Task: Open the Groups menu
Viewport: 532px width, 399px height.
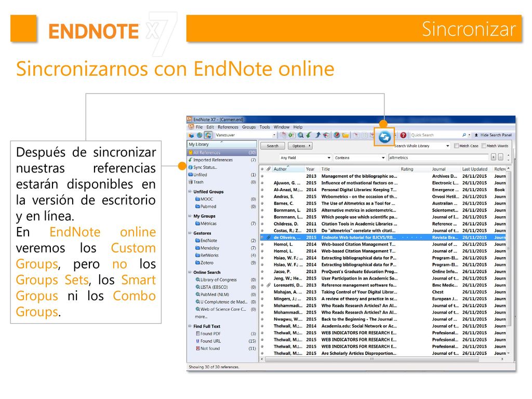Action: [249, 127]
